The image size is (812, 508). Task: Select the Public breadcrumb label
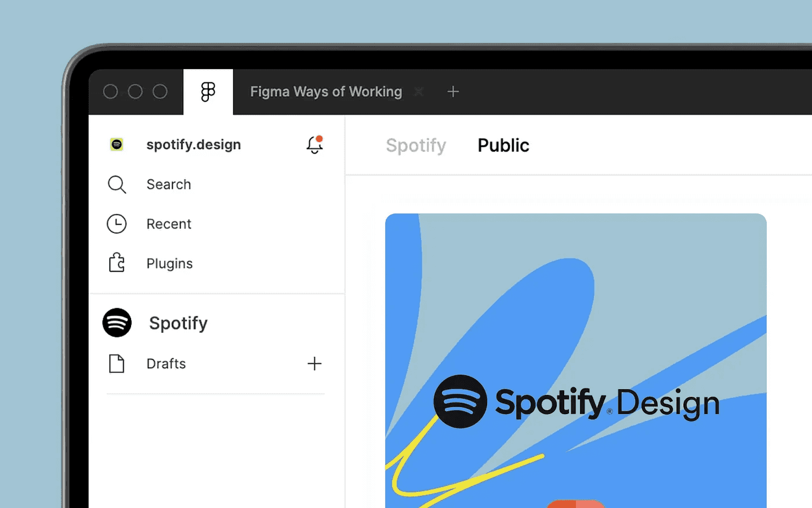coord(503,145)
